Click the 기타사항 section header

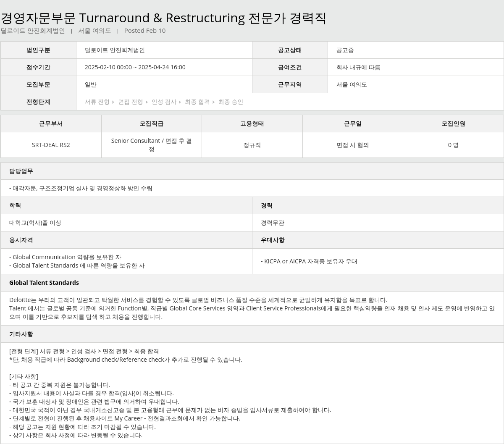[x=252, y=334]
